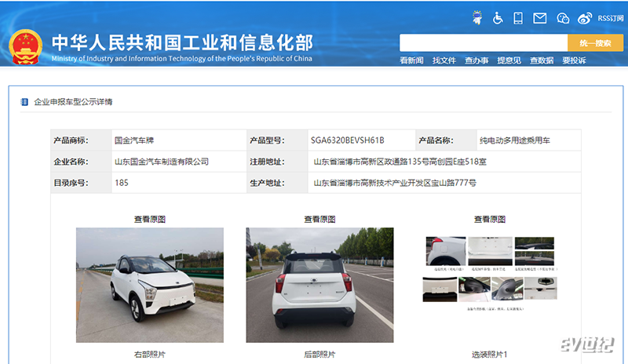
Task: Open the WeChat icon in header
Action: tap(563, 18)
